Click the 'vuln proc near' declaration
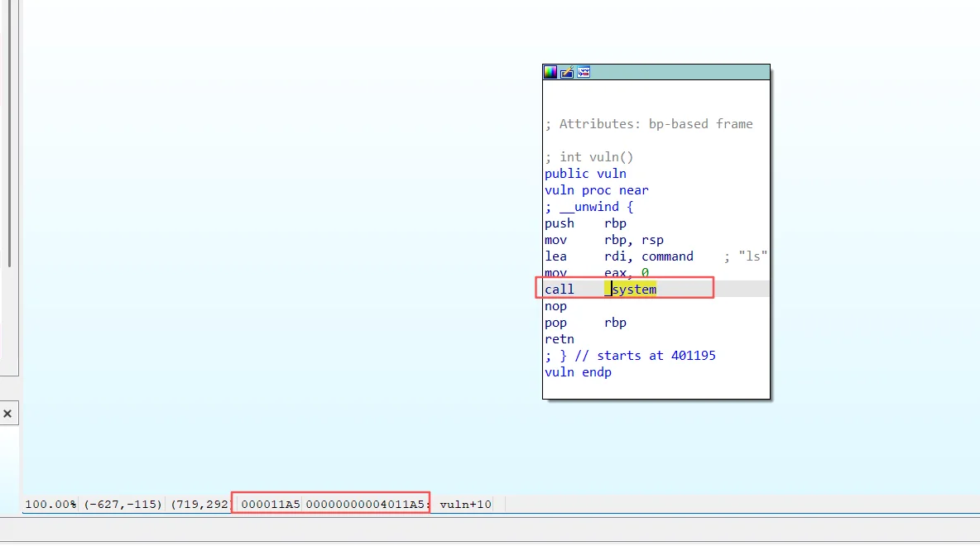The height and width of the screenshot is (546, 980). coord(596,190)
